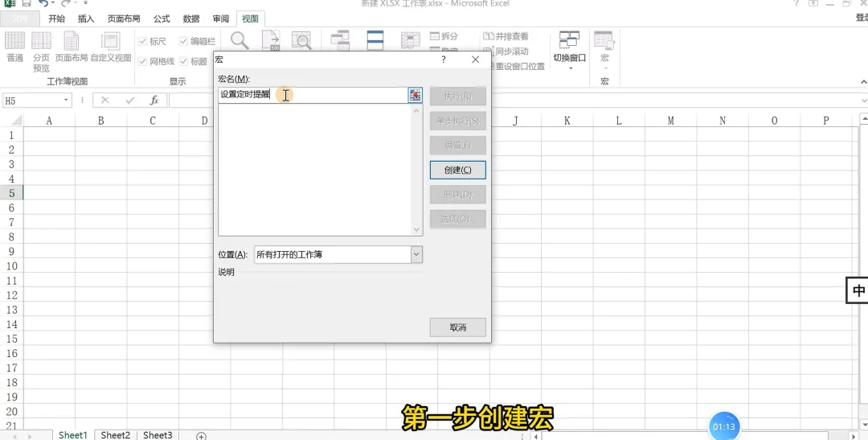This screenshot has height=440, width=868.
Task: Switch to the 公式 Formulas tab
Action: click(x=162, y=19)
